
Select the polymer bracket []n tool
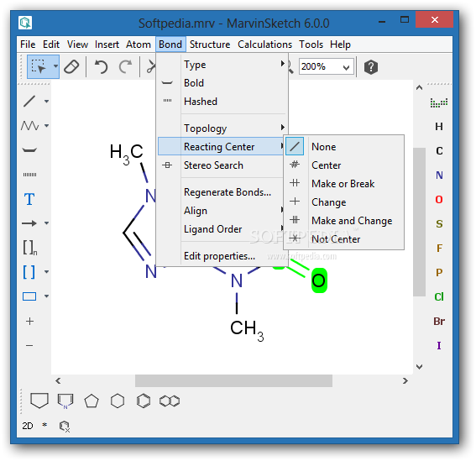point(30,248)
